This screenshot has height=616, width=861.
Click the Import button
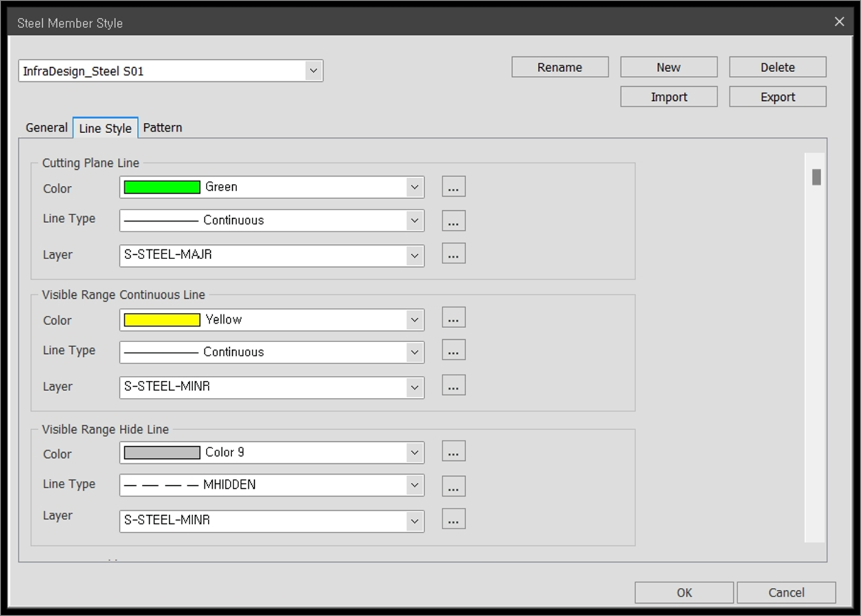(x=669, y=97)
